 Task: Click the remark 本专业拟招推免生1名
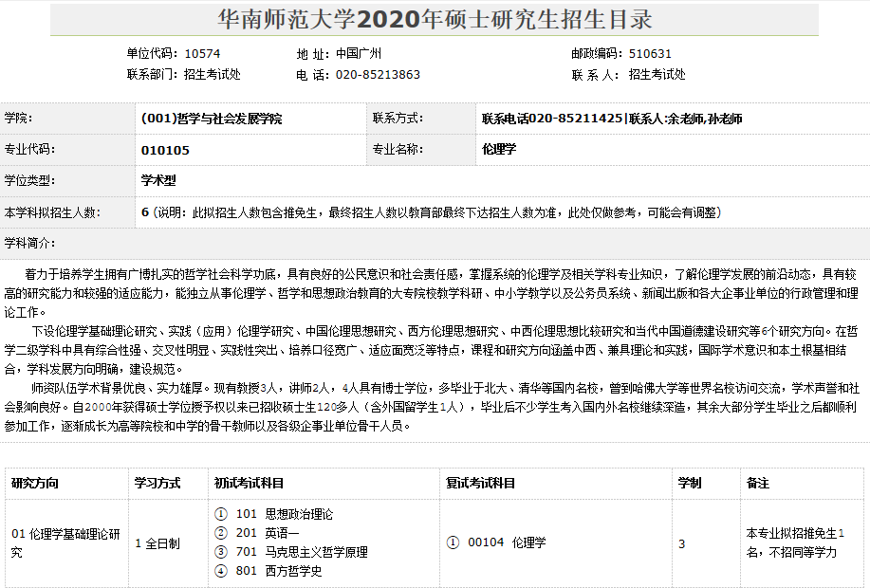(x=795, y=542)
